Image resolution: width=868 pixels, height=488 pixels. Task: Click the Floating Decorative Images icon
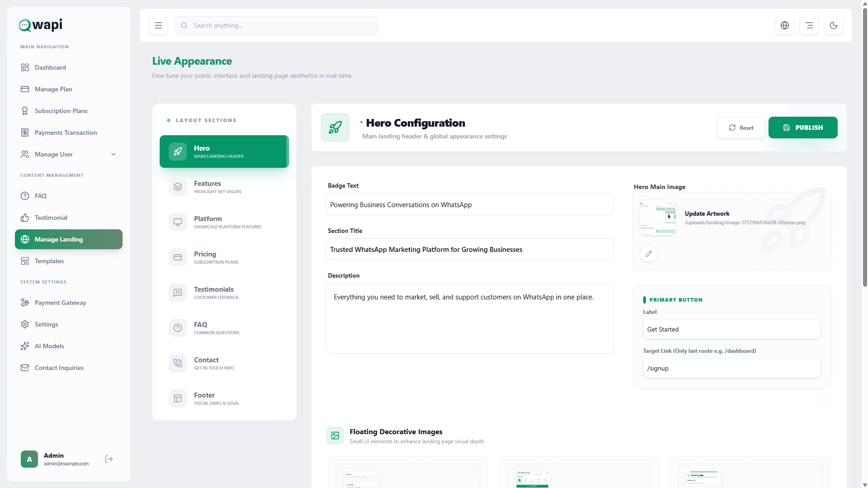(x=335, y=436)
